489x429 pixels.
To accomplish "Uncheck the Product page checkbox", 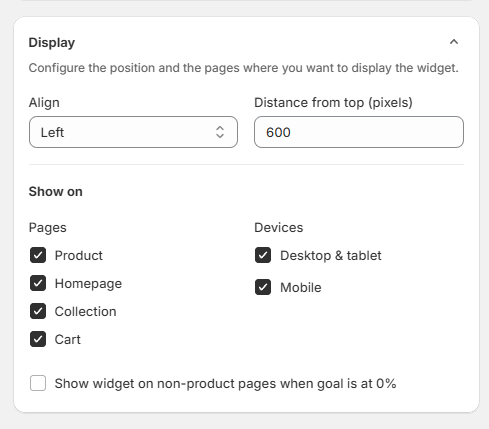I will pos(38,255).
